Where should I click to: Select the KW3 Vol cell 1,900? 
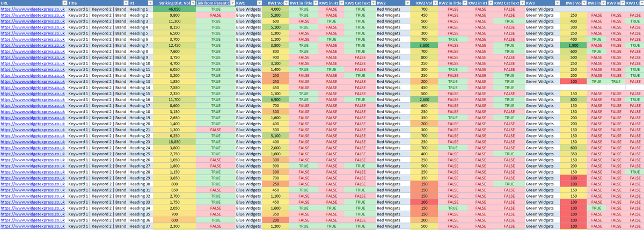click(574, 45)
